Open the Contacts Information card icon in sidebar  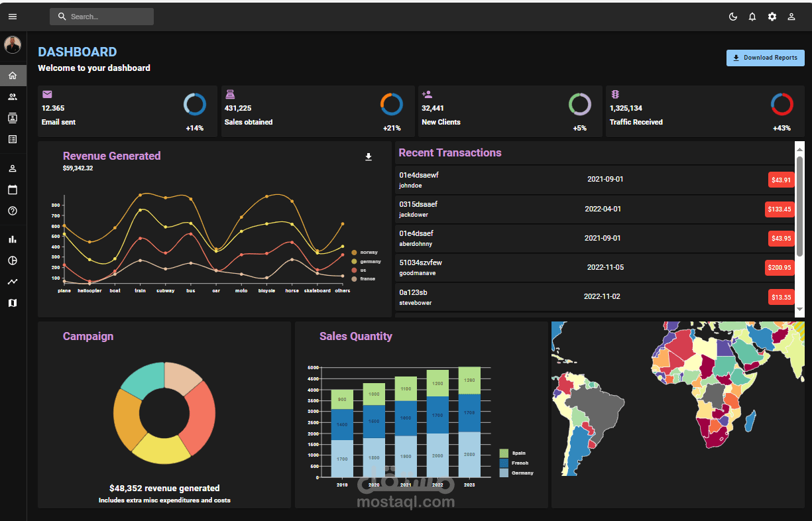[x=12, y=117]
